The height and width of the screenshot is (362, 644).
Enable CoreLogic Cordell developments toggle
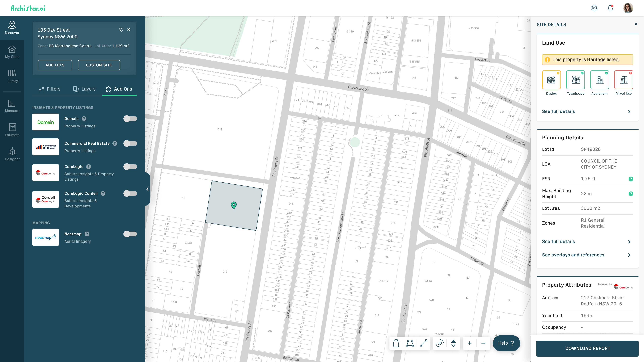(130, 193)
